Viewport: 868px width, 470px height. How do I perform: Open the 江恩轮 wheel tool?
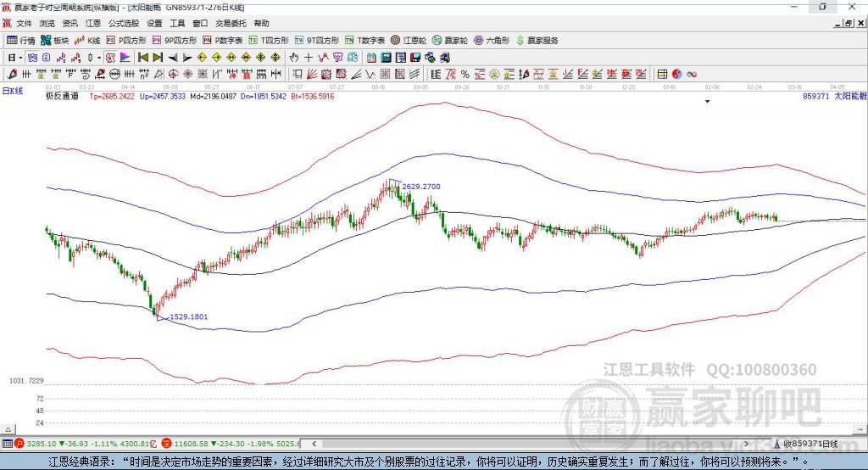click(409, 41)
